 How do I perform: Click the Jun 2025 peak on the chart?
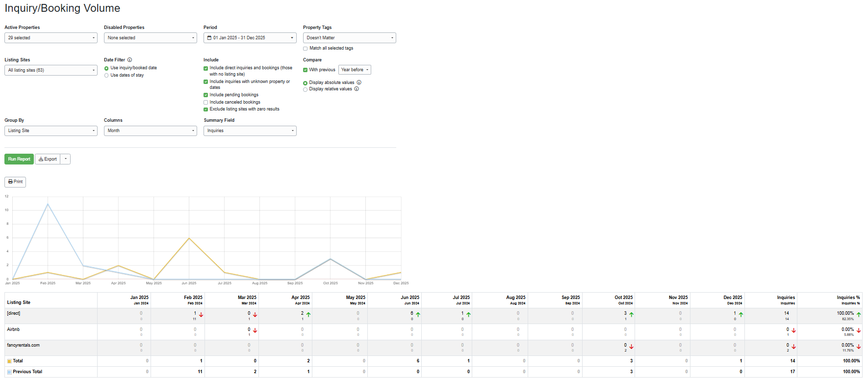click(x=189, y=238)
